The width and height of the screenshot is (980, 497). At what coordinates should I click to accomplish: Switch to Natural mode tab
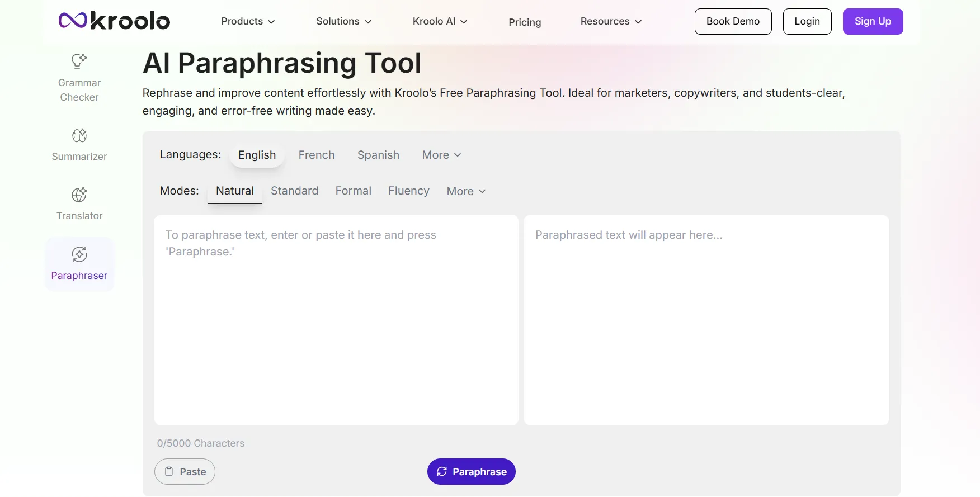(x=235, y=191)
